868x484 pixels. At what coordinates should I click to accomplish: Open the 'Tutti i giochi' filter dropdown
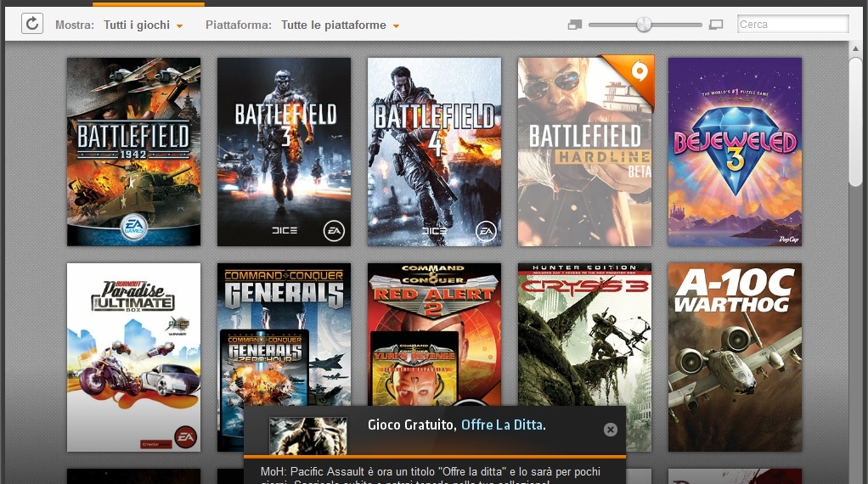pyautogui.click(x=143, y=25)
